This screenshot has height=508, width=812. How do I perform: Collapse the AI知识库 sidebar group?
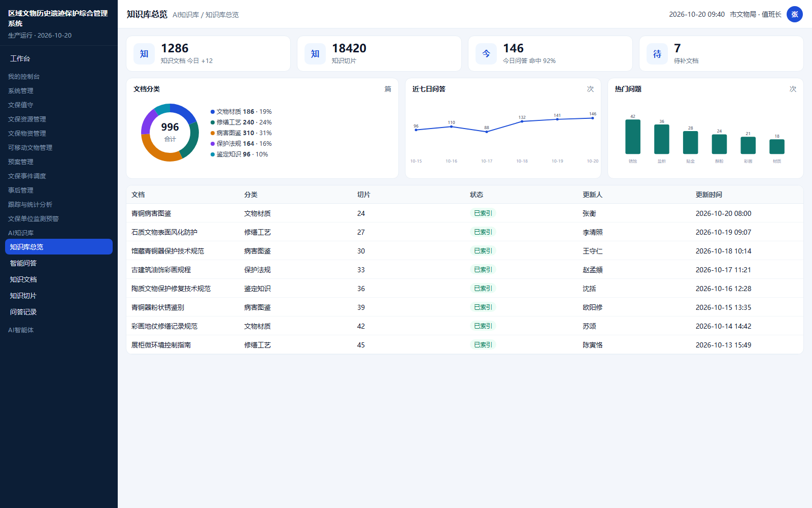point(21,233)
